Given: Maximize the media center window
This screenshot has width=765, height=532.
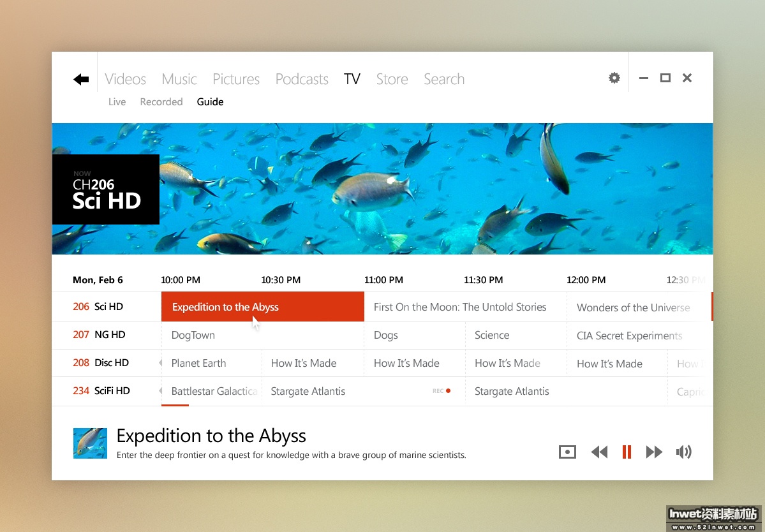Looking at the screenshot, I should tap(665, 78).
